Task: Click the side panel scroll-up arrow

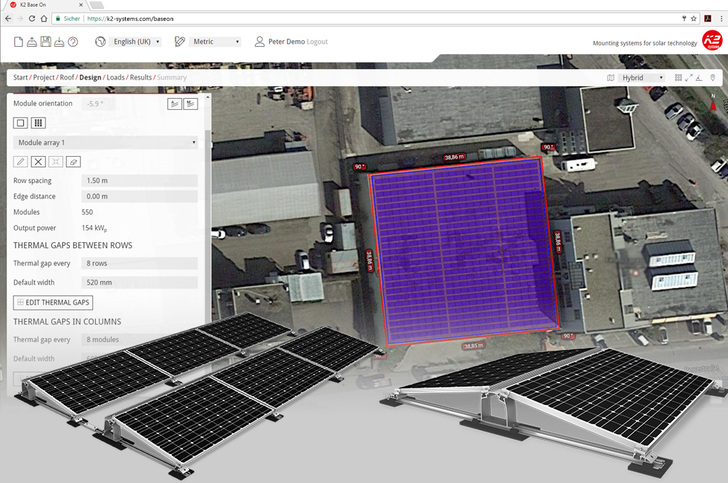Action: click(x=208, y=97)
